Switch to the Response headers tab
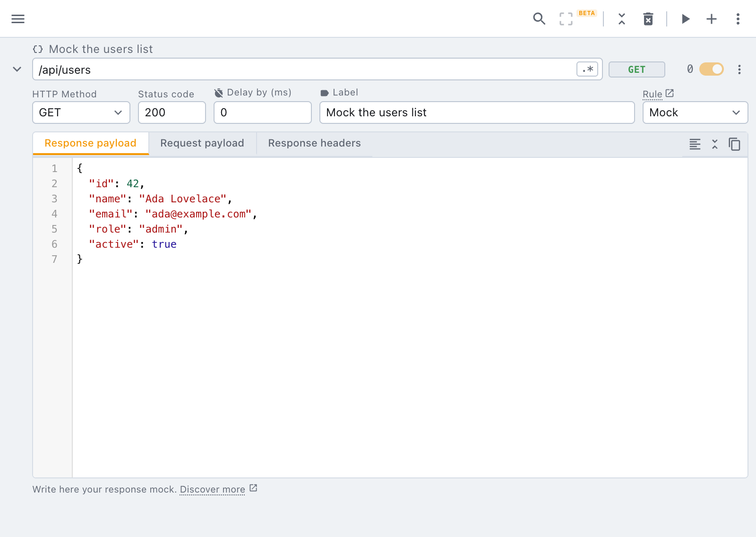756x537 pixels. (x=315, y=143)
